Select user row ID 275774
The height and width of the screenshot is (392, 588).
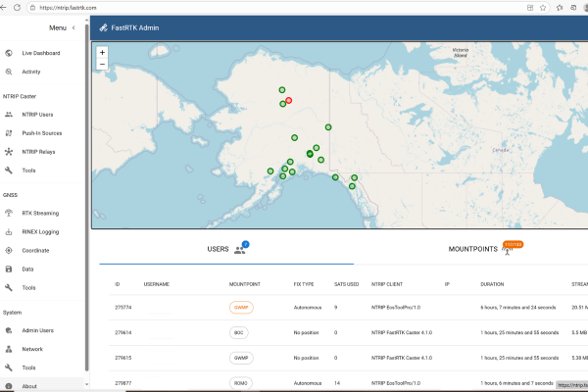pyautogui.click(x=348, y=307)
